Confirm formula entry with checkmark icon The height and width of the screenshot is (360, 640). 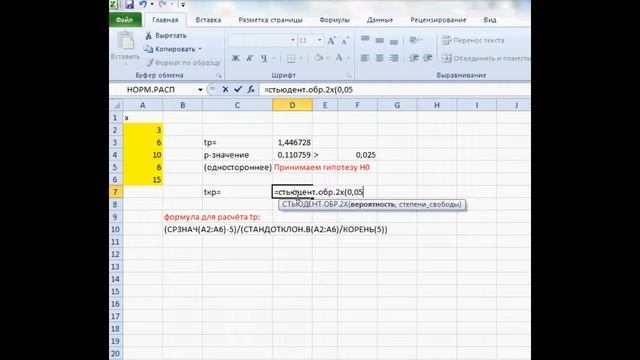(x=238, y=89)
